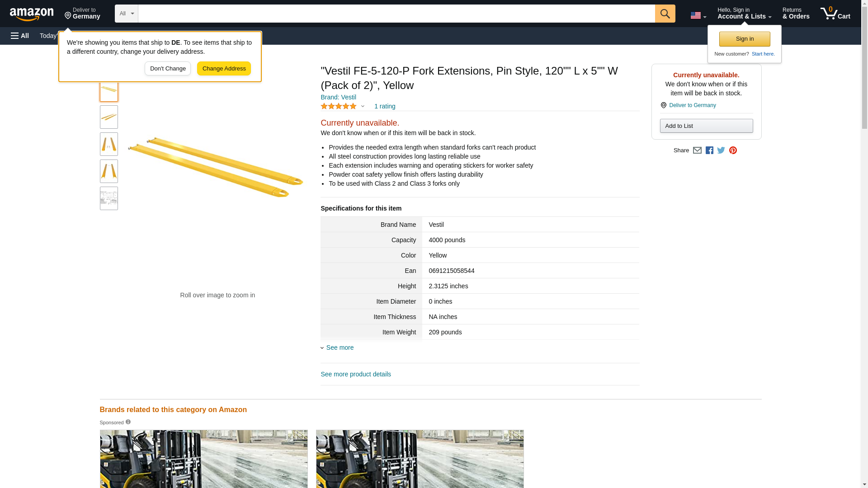
Task: Expand See more specifications
Action: (340, 347)
